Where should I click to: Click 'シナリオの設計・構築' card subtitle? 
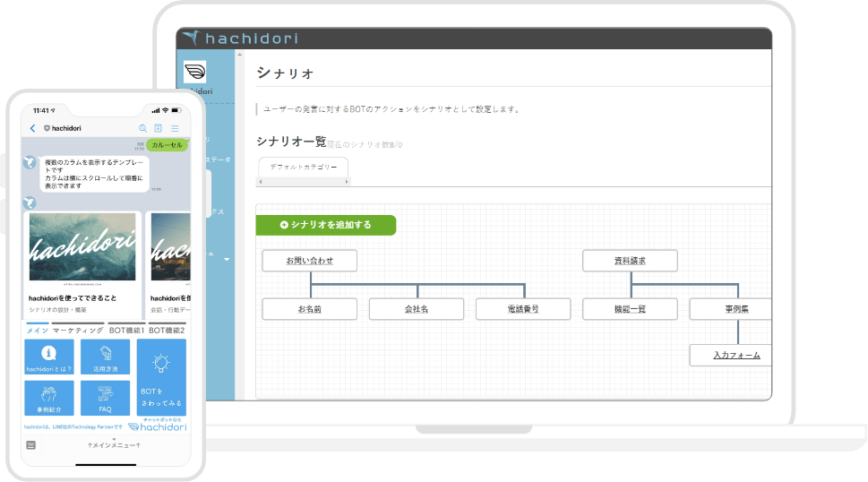(57, 310)
